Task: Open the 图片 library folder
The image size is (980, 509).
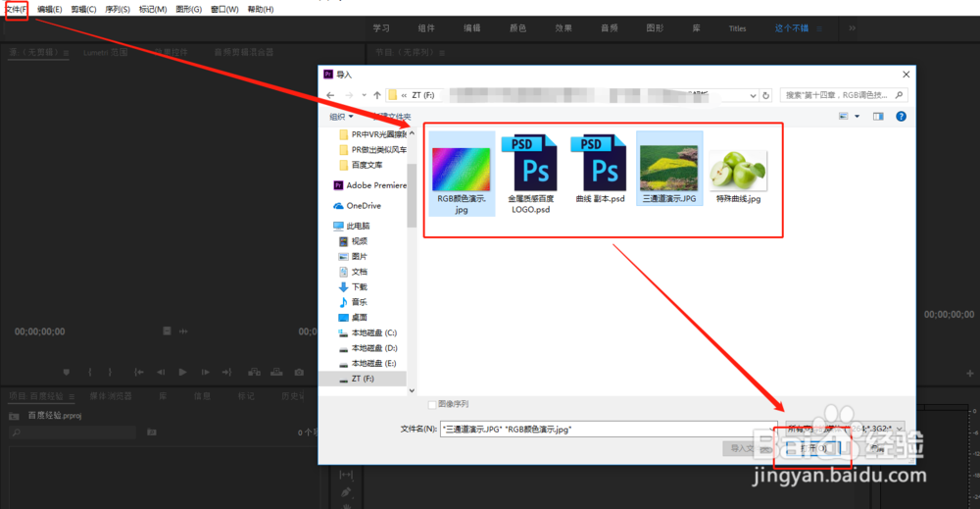Action: coord(353,256)
